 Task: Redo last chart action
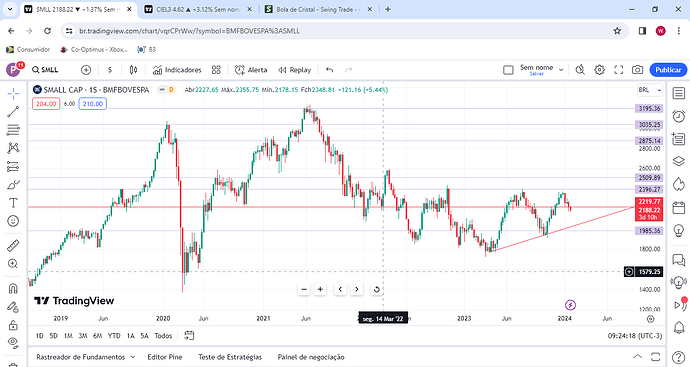click(349, 70)
